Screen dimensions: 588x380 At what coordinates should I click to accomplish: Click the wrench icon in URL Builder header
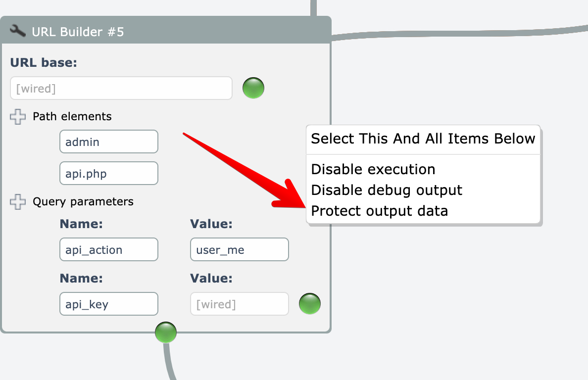coord(18,31)
